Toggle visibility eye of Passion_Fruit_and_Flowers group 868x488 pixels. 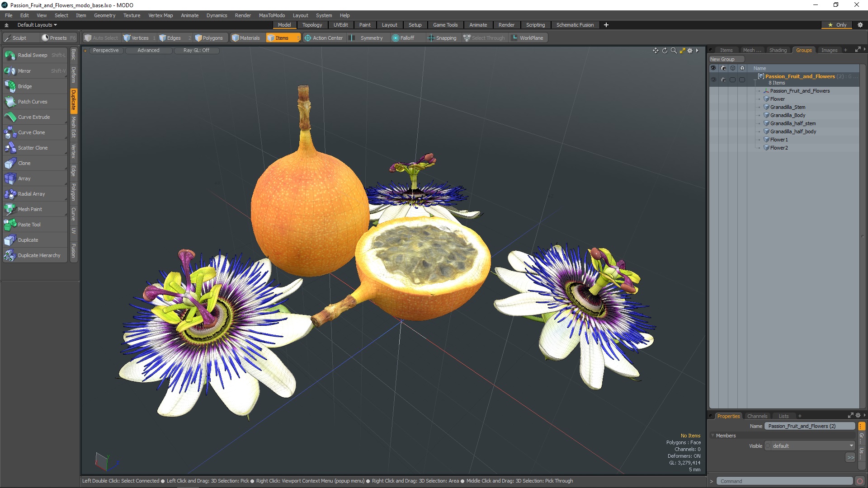(713, 80)
